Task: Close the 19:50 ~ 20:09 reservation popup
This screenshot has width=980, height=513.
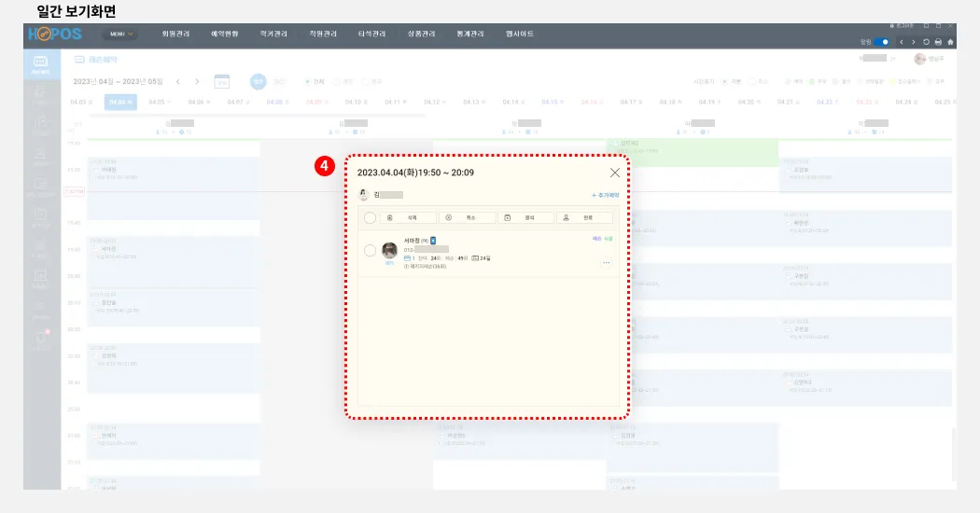Action: (x=615, y=173)
